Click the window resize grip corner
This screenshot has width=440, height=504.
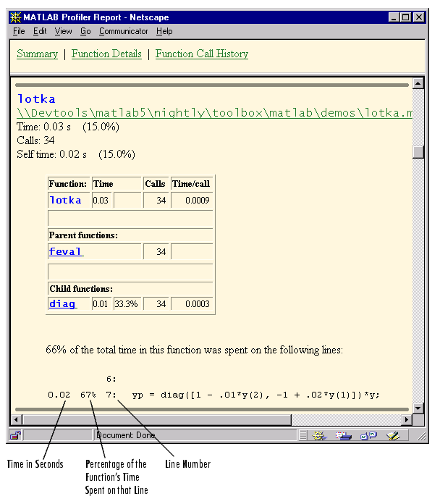point(421,436)
